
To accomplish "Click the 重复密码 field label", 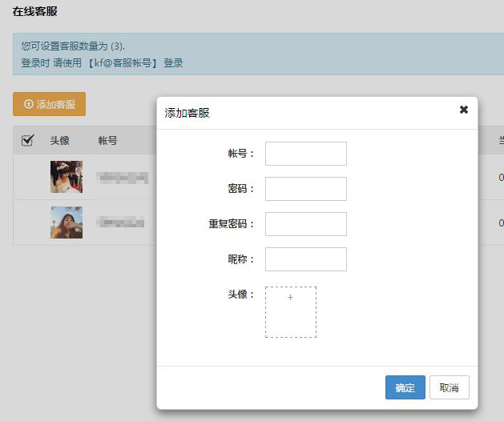I will click(x=231, y=224).
